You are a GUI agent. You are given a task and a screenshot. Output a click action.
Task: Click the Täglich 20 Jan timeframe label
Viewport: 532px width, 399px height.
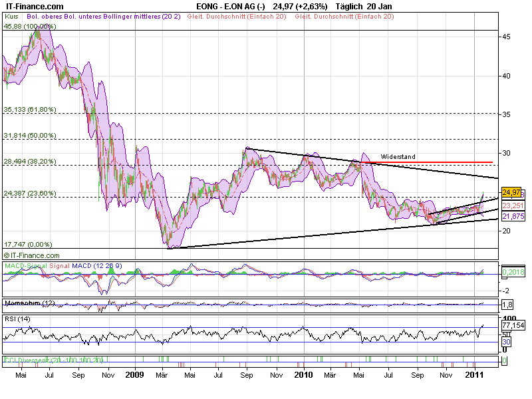point(363,7)
